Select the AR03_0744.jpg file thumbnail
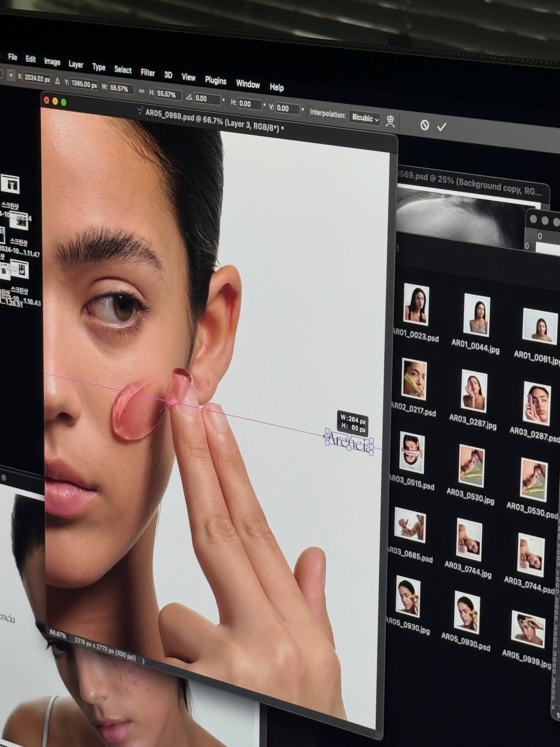The width and height of the screenshot is (560, 747). (469, 540)
